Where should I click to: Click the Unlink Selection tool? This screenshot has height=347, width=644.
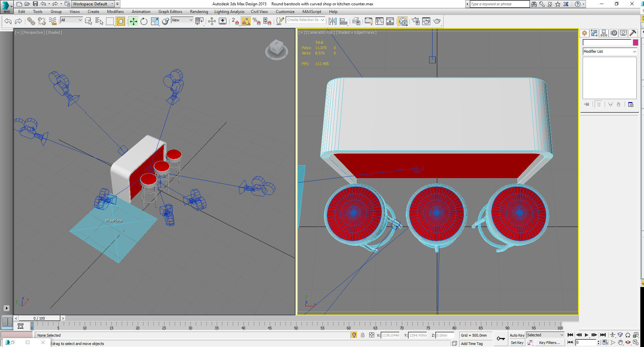(42, 21)
